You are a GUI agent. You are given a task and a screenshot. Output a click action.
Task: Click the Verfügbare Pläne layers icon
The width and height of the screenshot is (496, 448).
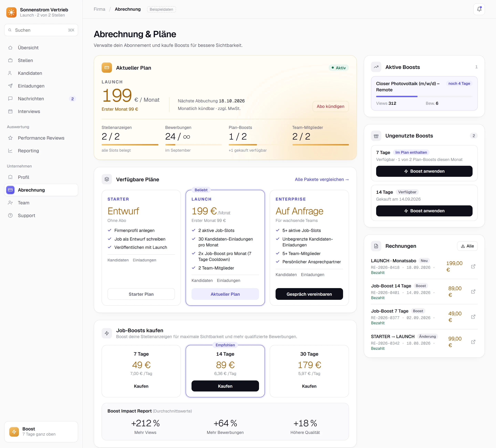[x=107, y=179]
